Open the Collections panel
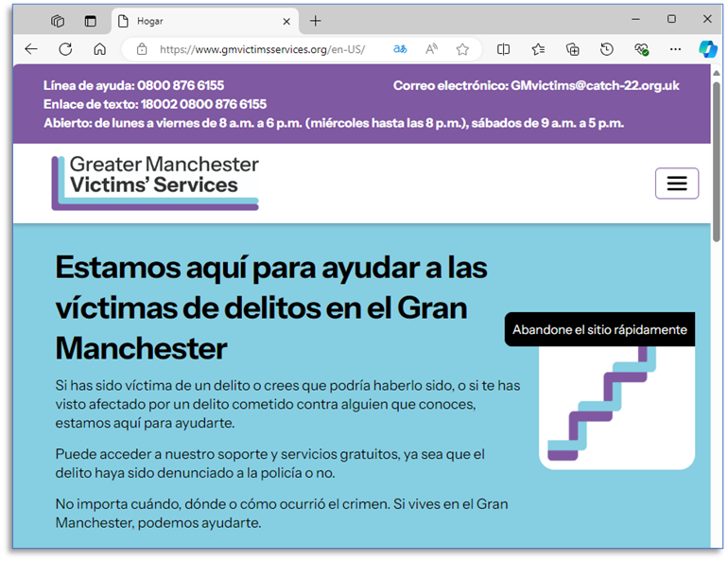728x561 pixels. tap(572, 49)
